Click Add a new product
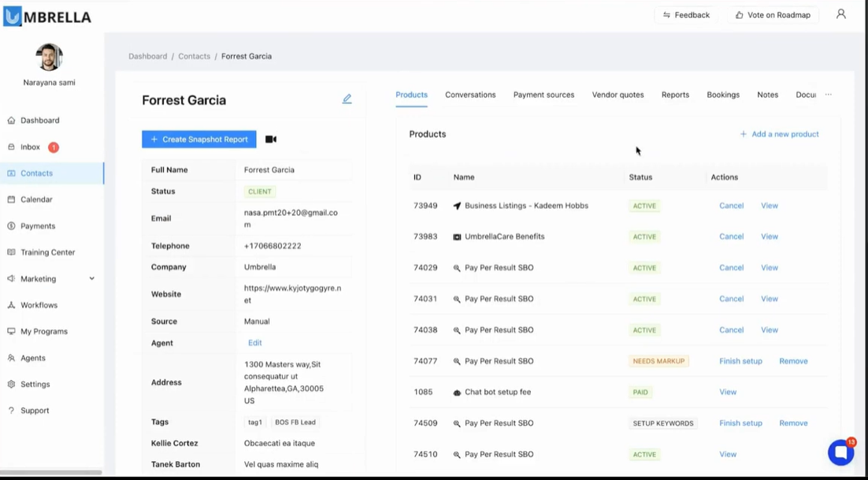 (779, 134)
